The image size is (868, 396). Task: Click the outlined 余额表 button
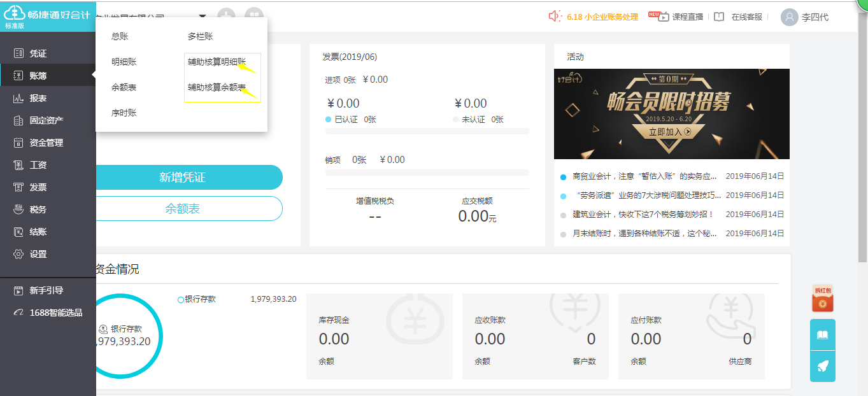point(189,208)
